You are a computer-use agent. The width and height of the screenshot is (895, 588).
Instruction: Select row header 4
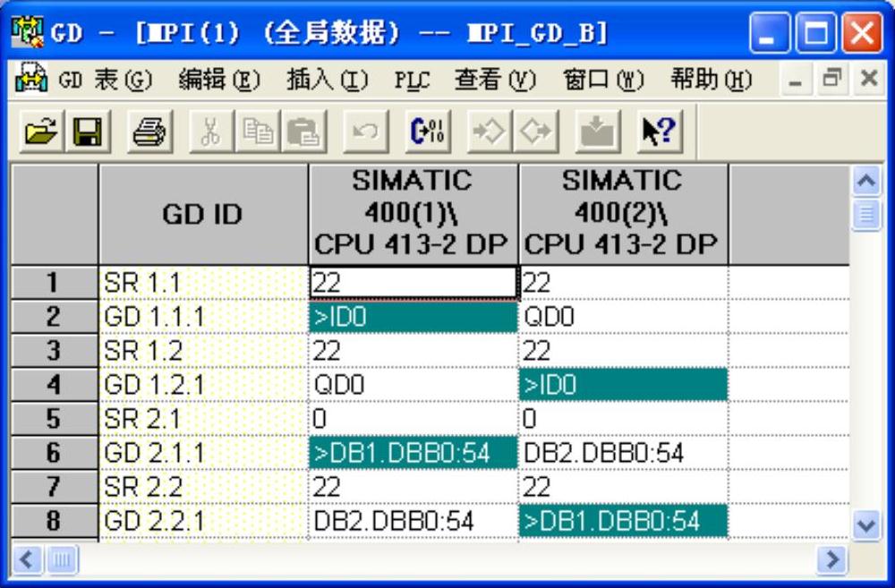point(55,385)
